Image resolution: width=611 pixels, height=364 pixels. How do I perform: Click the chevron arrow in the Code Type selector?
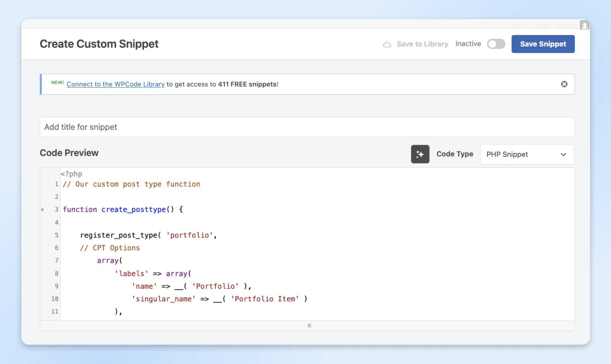point(563,155)
